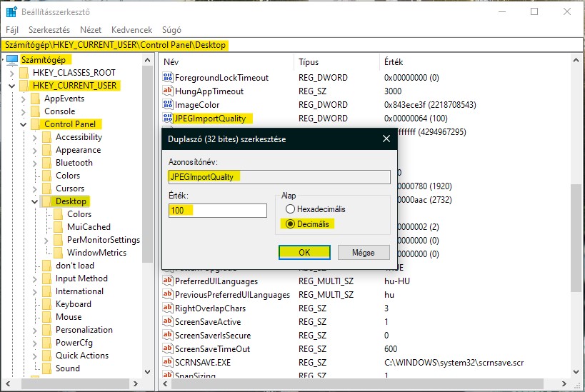Confirm the DWORD edit with OK
This screenshot has width=585, height=392.
tap(304, 252)
